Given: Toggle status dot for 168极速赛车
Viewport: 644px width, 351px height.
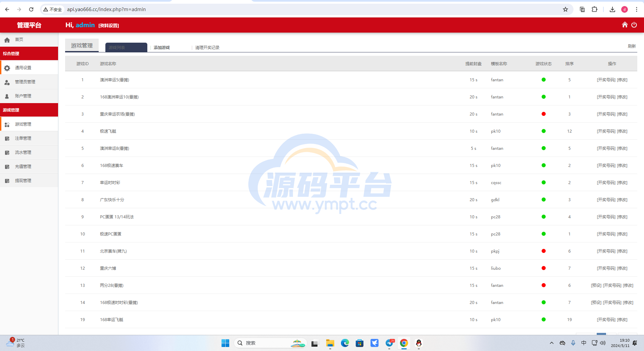Looking at the screenshot, I should click(x=543, y=165).
